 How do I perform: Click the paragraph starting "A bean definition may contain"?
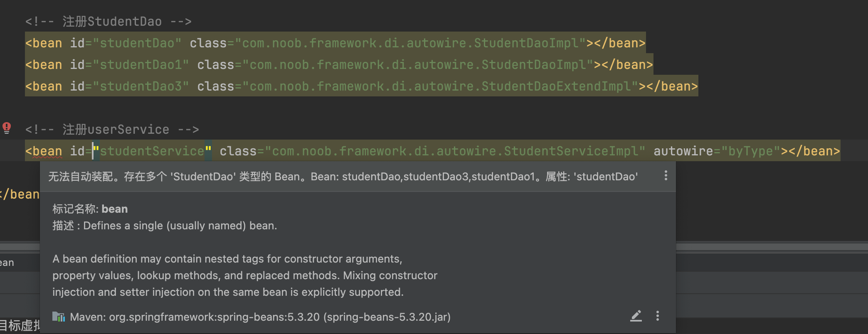[245, 275]
